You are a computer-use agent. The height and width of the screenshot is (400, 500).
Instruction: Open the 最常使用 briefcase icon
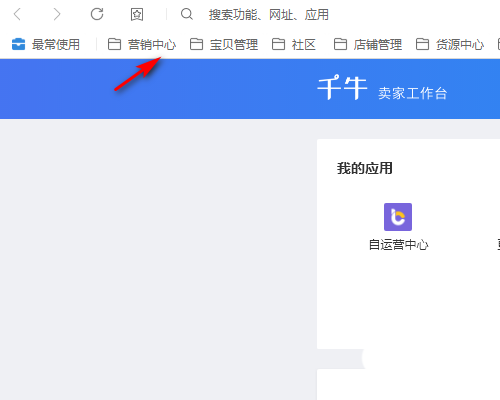pyautogui.click(x=18, y=44)
